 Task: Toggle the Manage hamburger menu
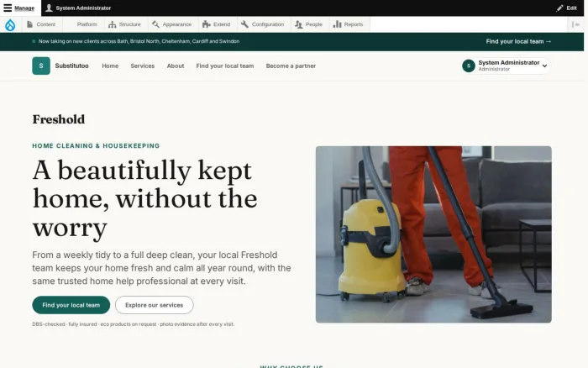[19, 8]
